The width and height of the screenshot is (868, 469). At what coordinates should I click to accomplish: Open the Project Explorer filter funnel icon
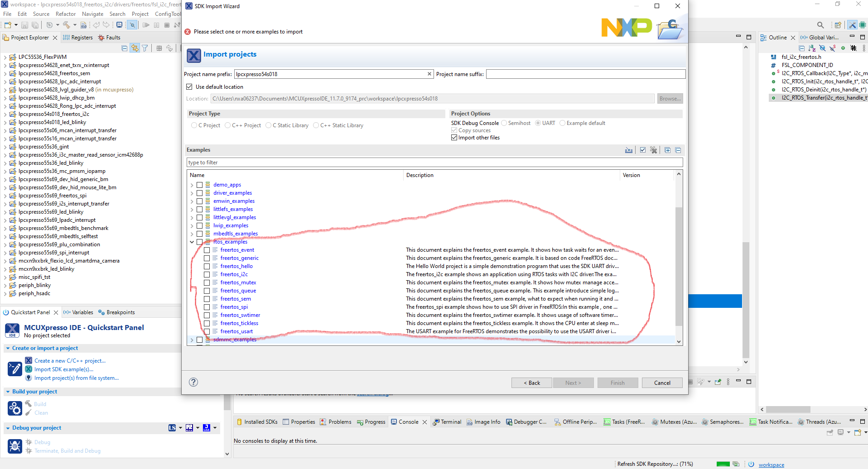pos(145,48)
